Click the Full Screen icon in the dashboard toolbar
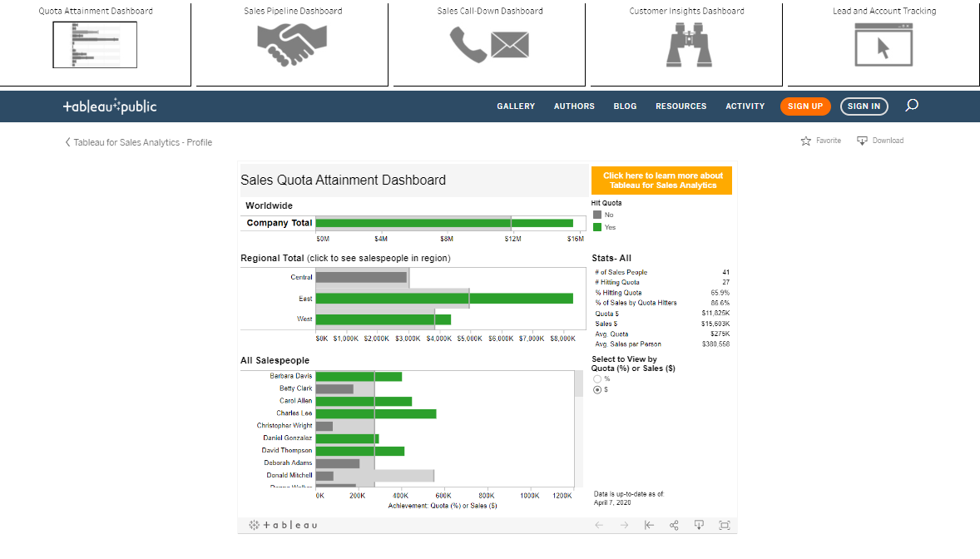The width and height of the screenshot is (980, 559). tap(725, 525)
